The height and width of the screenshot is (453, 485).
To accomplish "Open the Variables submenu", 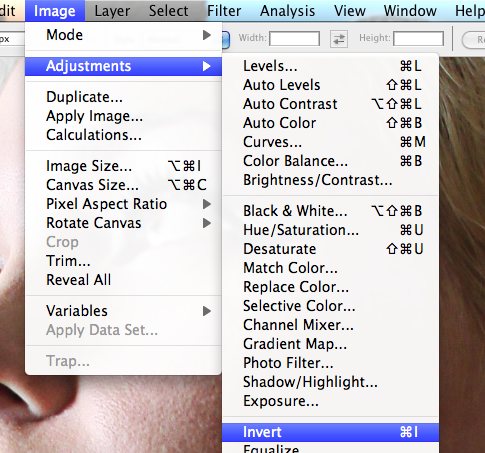I will pos(123,311).
